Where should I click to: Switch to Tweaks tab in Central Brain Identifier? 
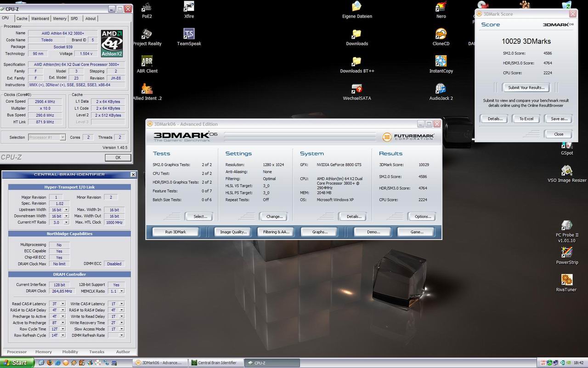[x=96, y=352]
